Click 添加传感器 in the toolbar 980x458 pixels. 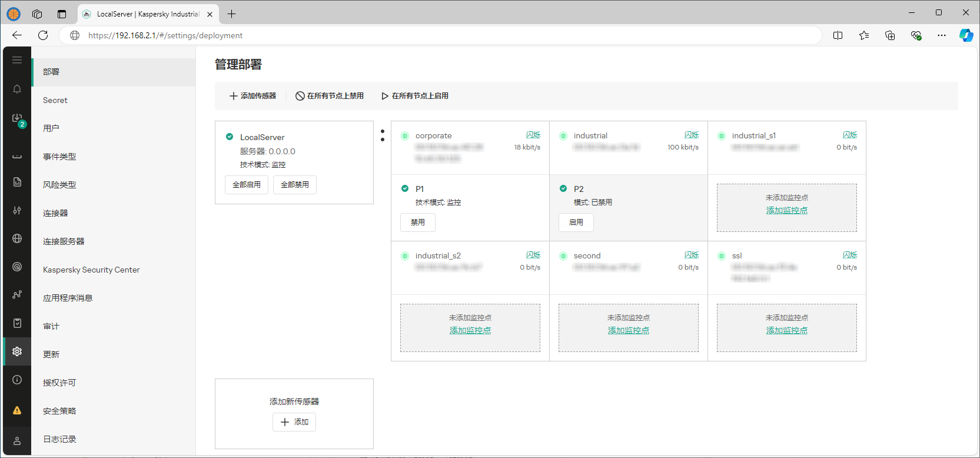point(253,96)
